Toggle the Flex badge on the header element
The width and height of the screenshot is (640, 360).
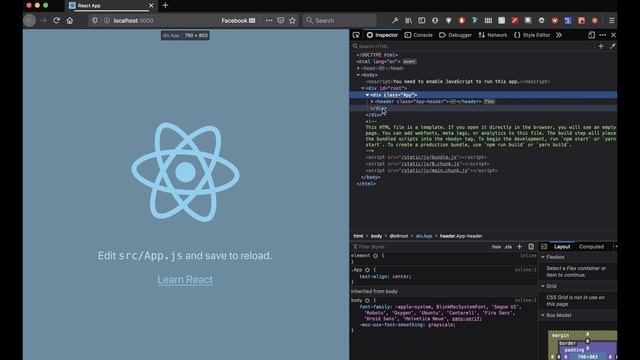click(x=489, y=102)
